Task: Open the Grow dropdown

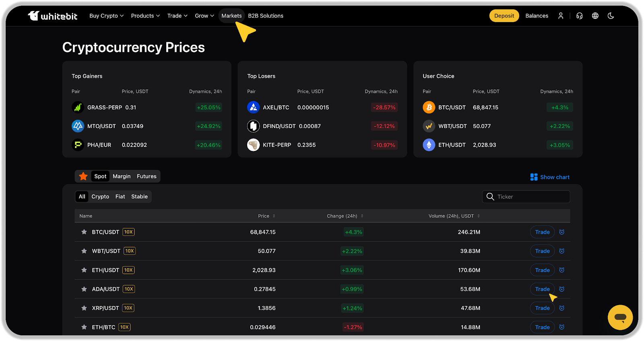Action: tap(204, 16)
